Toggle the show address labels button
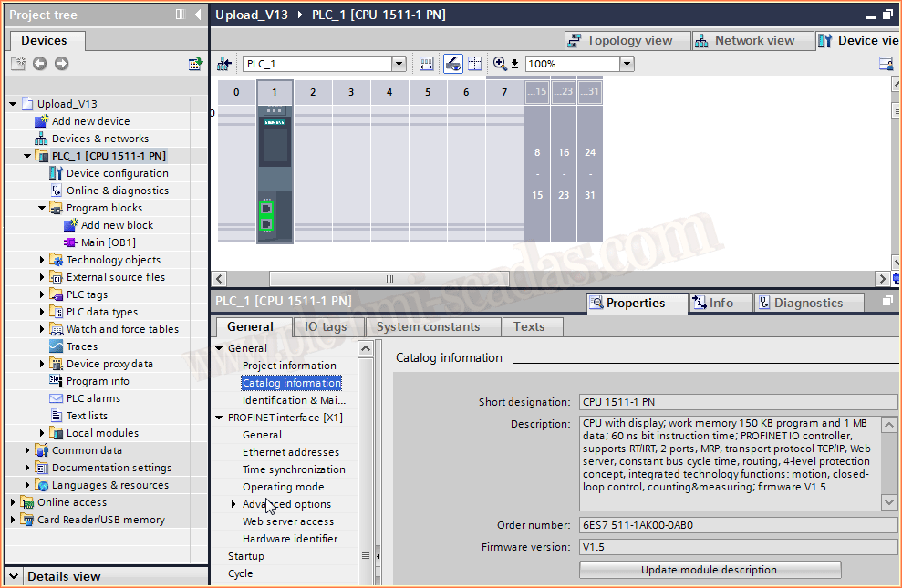902x588 pixels. coord(452,64)
